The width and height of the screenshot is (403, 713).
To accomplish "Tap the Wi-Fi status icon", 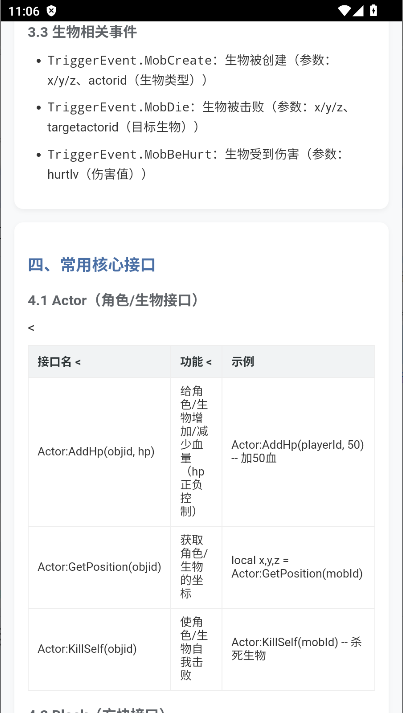I will 345,10.
